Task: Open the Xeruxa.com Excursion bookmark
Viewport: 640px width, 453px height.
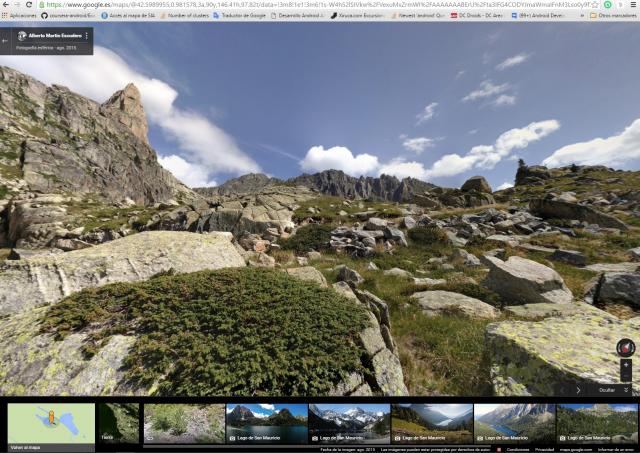Action: 358,16
